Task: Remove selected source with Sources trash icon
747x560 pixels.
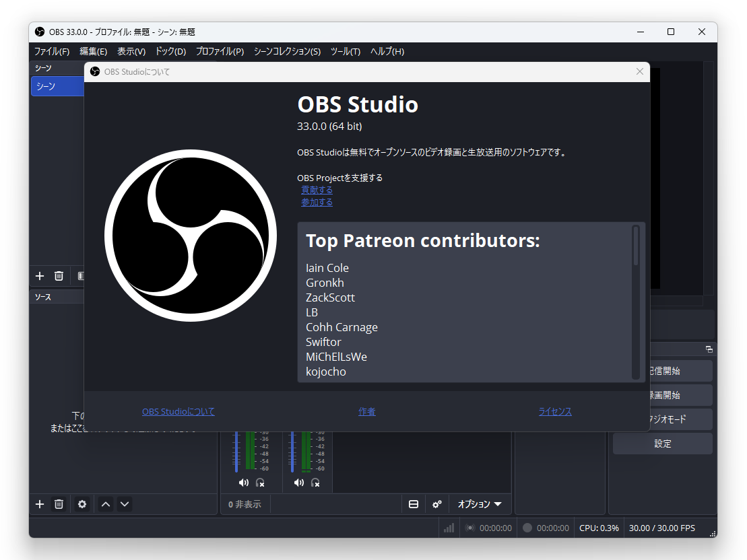Action: 59,504
